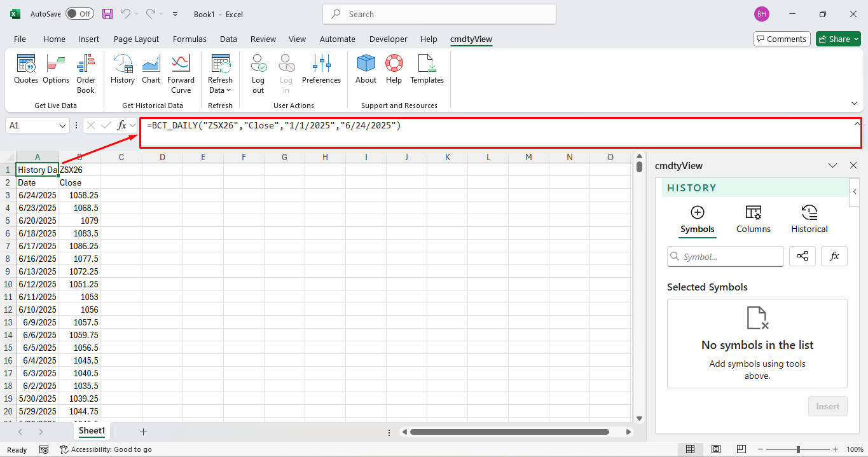Select cell containing 1058.25
Image resolution: width=868 pixels, height=457 pixels.
point(79,195)
